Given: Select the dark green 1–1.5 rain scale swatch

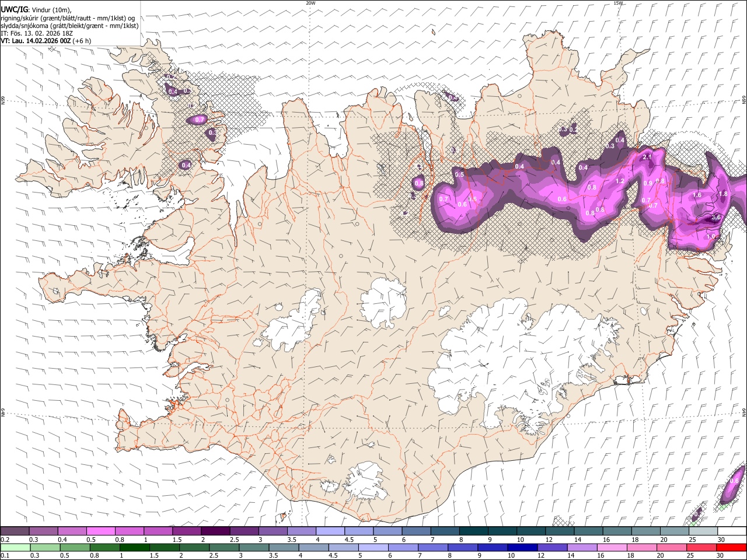Looking at the screenshot, I should (x=134, y=548).
